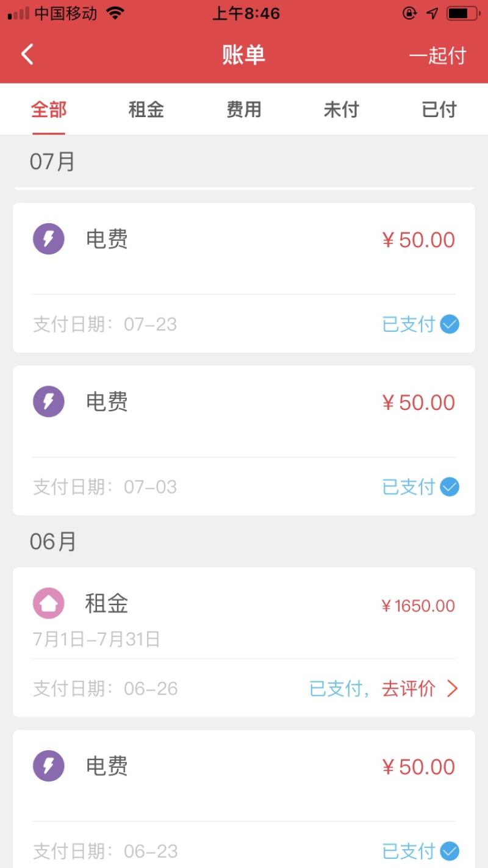The width and height of the screenshot is (488, 868).
Task: Tap the Wi-Fi icon in status bar
Action: point(115,13)
